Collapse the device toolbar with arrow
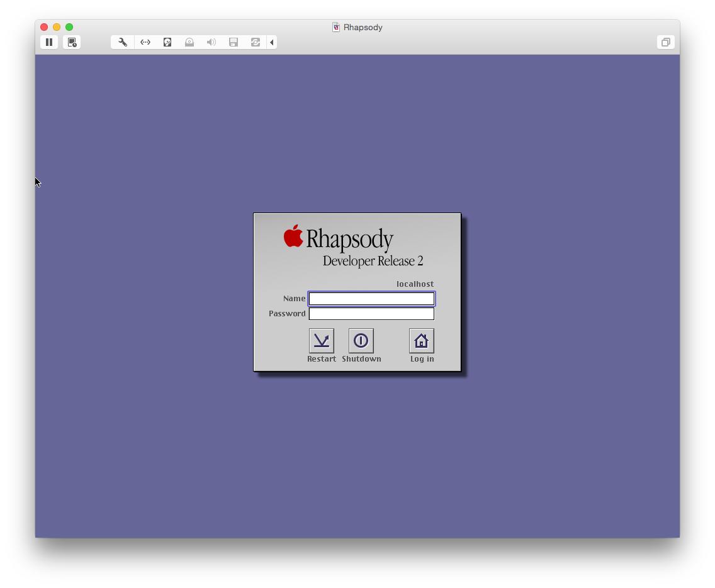This screenshot has width=715, height=588. [x=272, y=42]
